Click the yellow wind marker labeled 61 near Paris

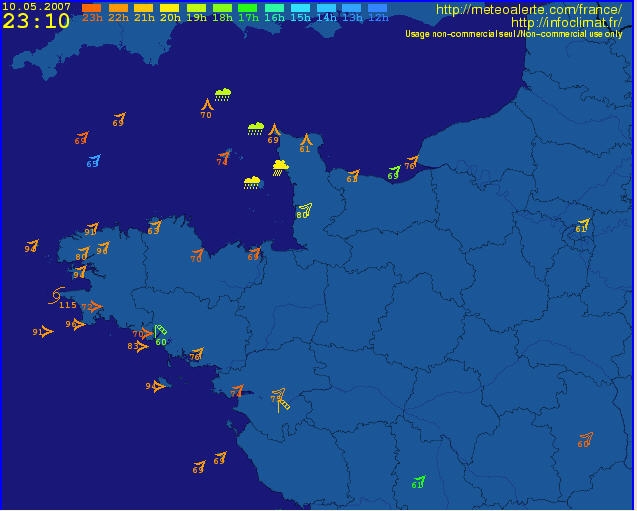tap(585, 224)
